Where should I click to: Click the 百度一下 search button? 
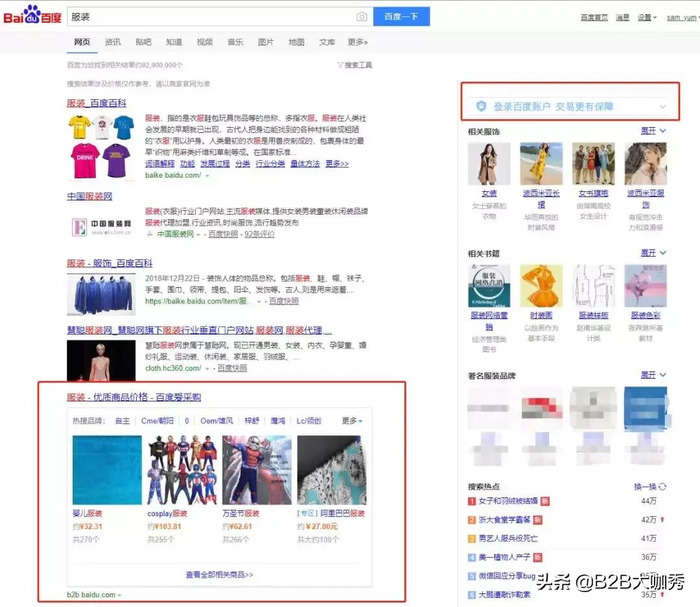[x=401, y=16]
